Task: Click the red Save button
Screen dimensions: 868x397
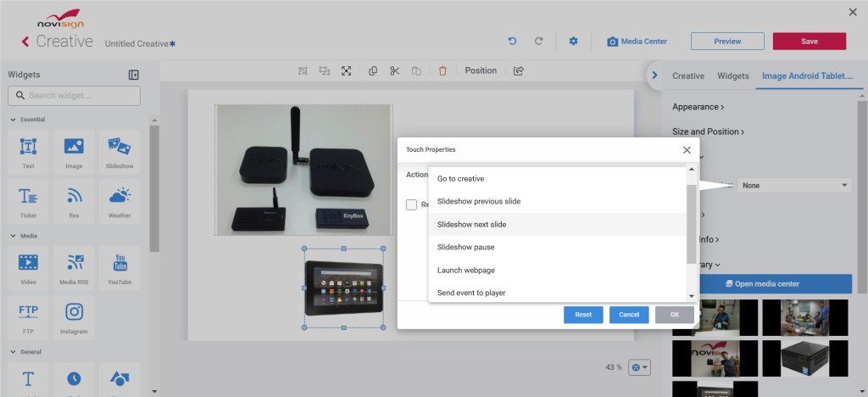Action: (810, 42)
